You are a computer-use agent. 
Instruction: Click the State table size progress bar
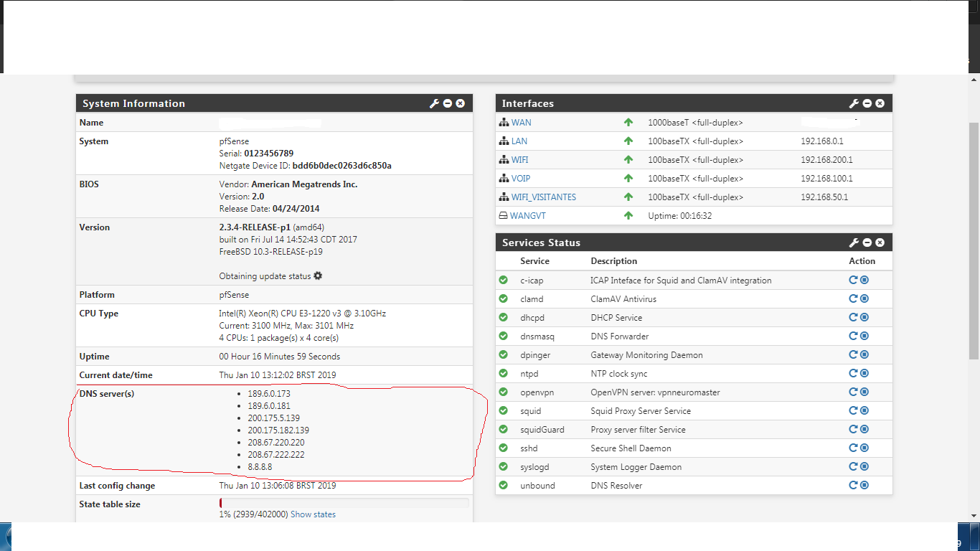point(344,503)
